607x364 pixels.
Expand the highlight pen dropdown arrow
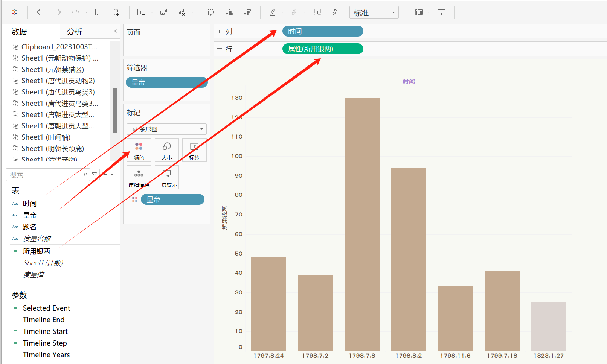click(282, 12)
